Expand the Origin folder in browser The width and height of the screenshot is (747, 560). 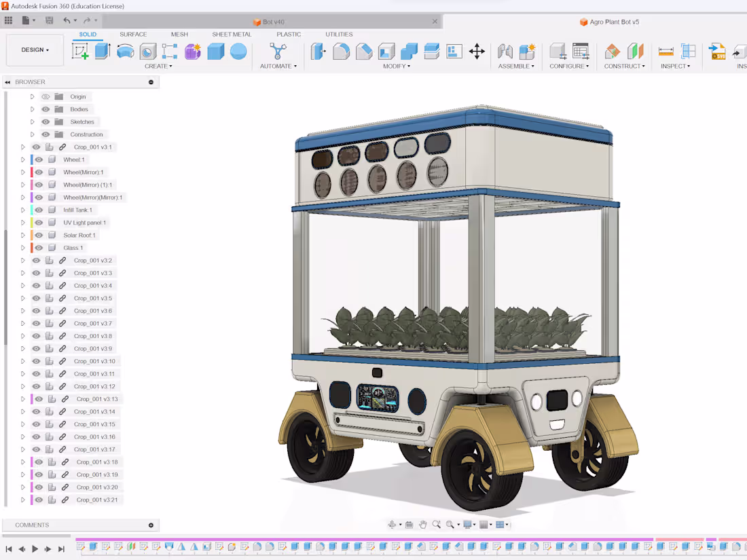pyautogui.click(x=32, y=96)
